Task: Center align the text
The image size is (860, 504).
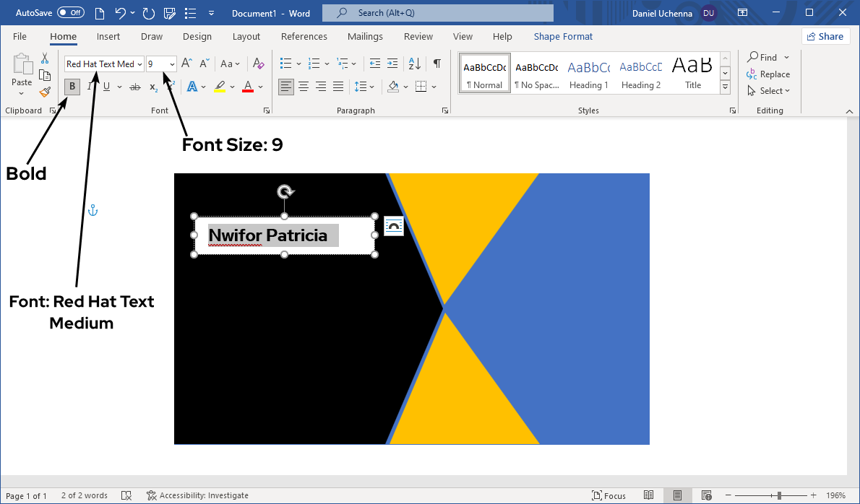Action: click(304, 87)
